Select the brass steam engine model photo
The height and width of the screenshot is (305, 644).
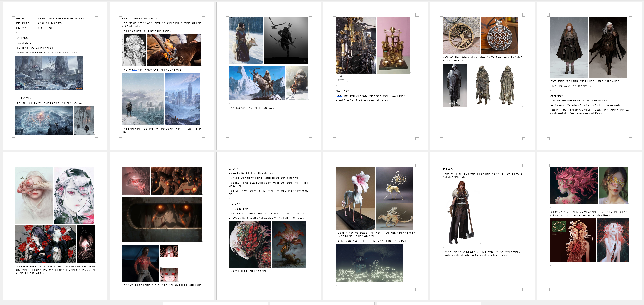point(394,45)
